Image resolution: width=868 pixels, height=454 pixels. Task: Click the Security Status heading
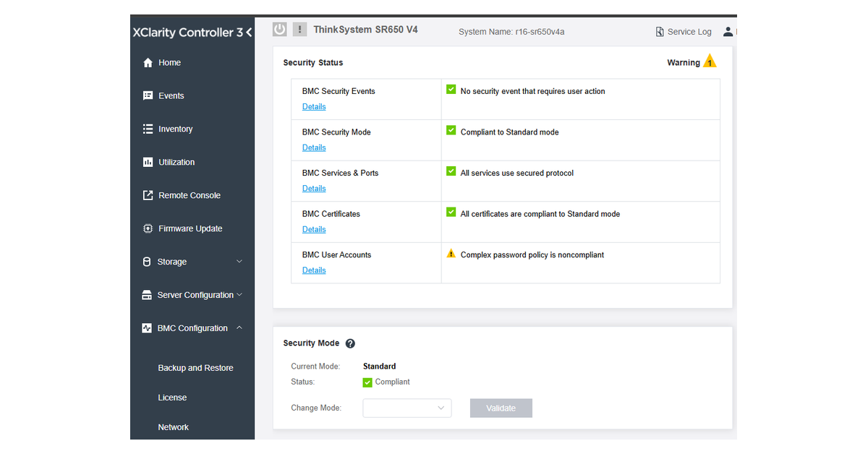tap(313, 63)
